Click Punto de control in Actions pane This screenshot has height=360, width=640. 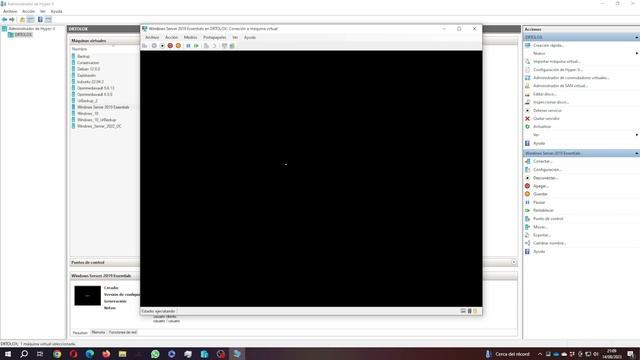(x=548, y=219)
